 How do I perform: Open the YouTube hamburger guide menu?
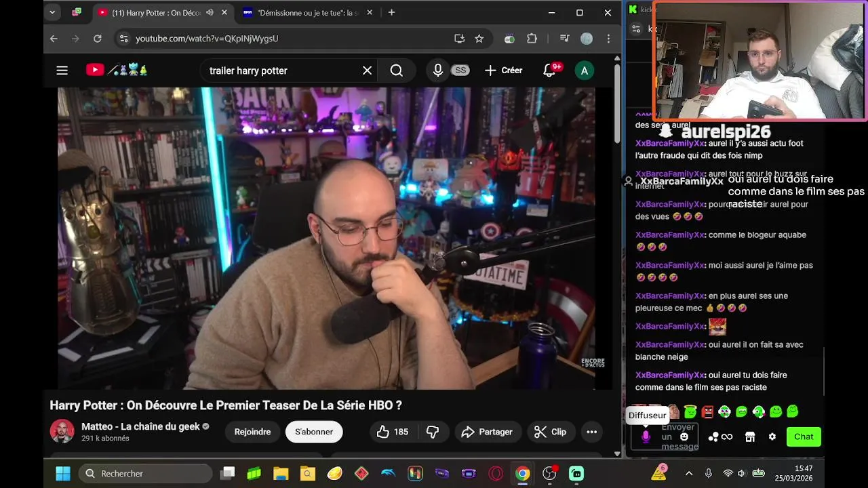(62, 70)
